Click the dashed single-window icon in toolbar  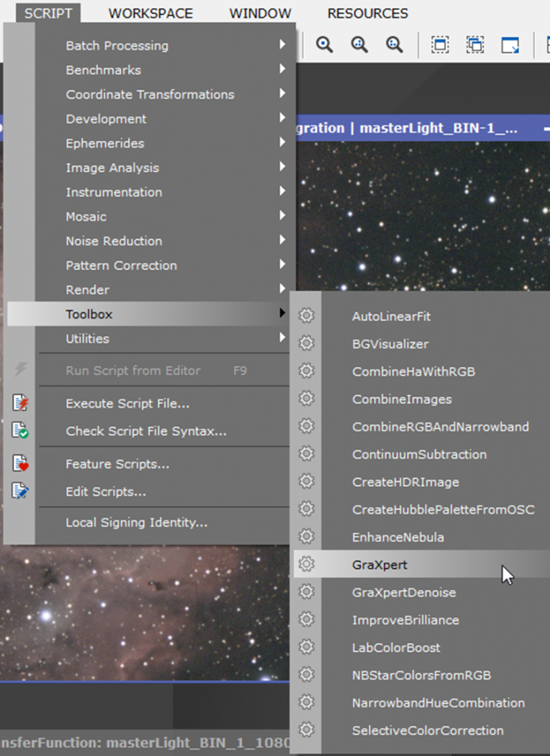pos(440,45)
